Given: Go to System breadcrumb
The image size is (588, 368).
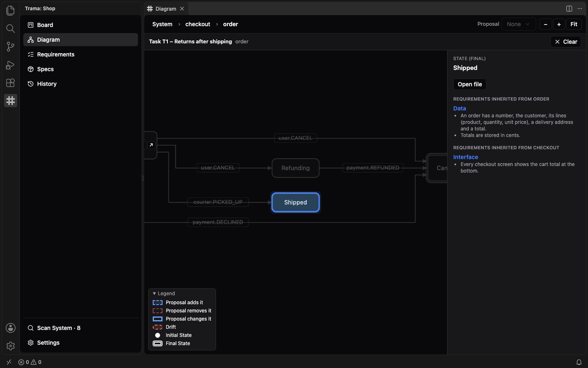Looking at the screenshot, I should [162, 24].
